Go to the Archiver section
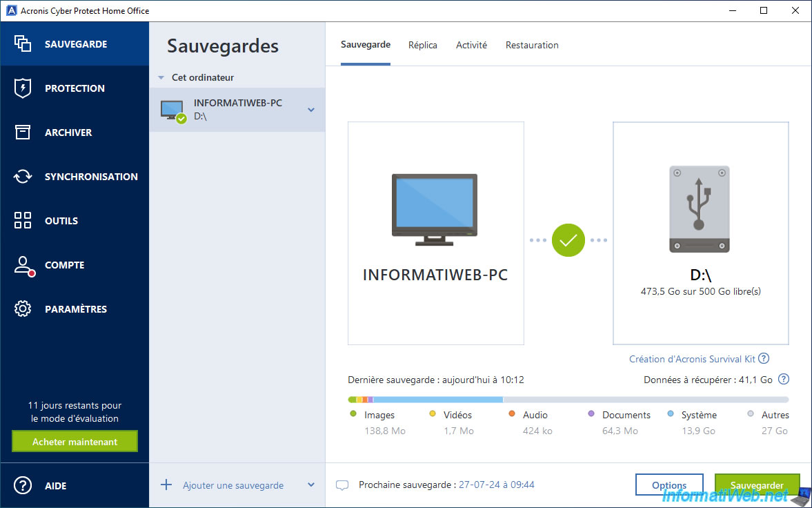This screenshot has width=812, height=508. [68, 133]
